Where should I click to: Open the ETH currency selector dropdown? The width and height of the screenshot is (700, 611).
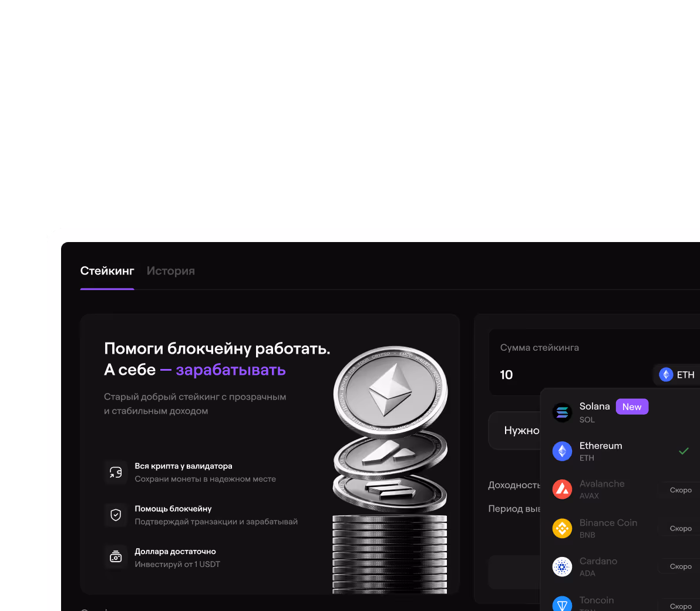point(677,375)
